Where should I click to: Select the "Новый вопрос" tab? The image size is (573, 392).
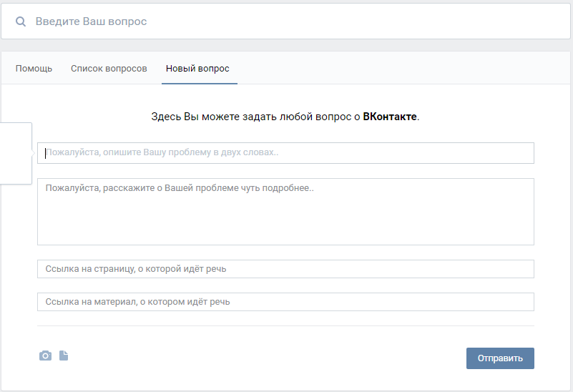[197, 69]
